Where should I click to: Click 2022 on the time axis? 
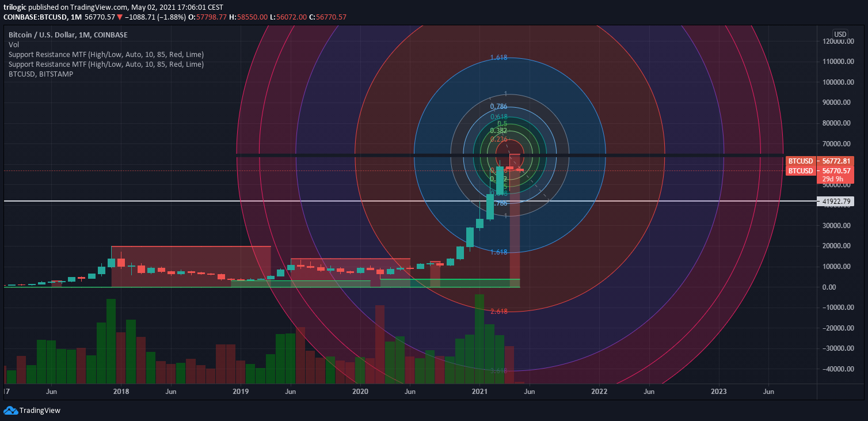[599, 392]
